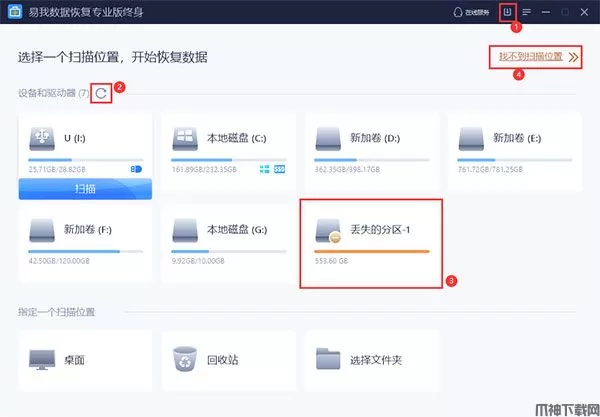
Task: Click the 指定一个扫描位置 heading
Action: pos(56,312)
